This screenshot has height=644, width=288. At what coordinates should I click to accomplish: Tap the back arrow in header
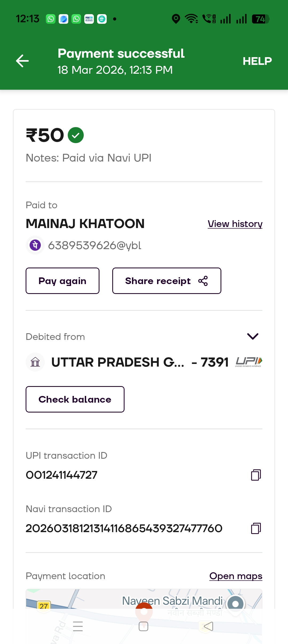tap(22, 61)
